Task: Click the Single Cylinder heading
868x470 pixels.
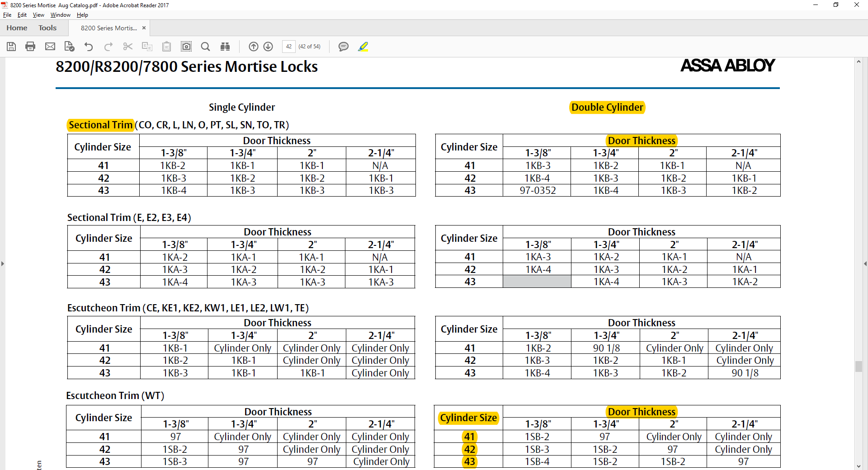Action: [242, 107]
